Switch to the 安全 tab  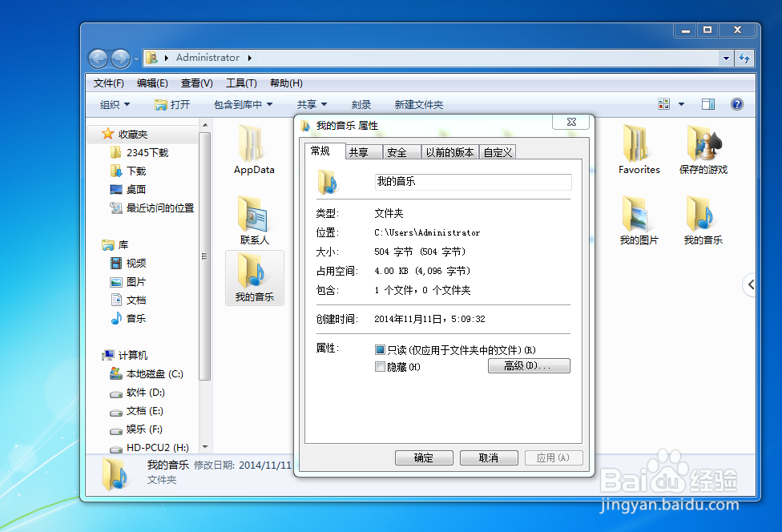click(402, 152)
